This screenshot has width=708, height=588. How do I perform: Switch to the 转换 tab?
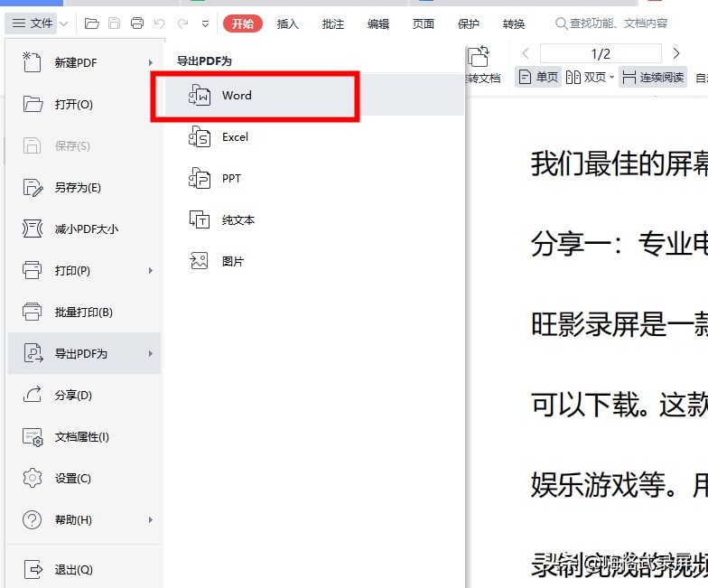(x=513, y=23)
